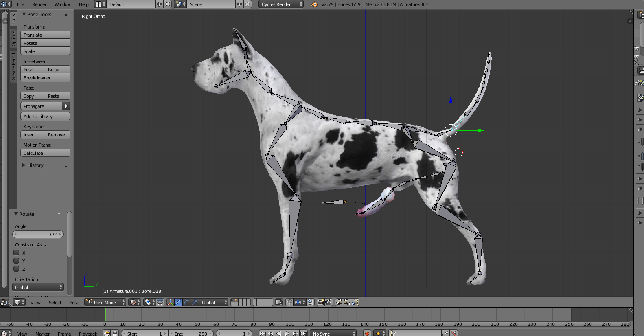644x336 pixels.
Task: Collapse the Pose Tools panel
Action: pos(24,14)
